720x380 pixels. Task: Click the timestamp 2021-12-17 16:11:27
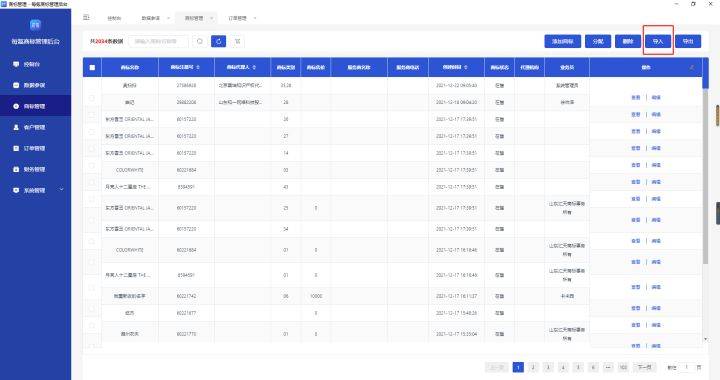(456, 296)
